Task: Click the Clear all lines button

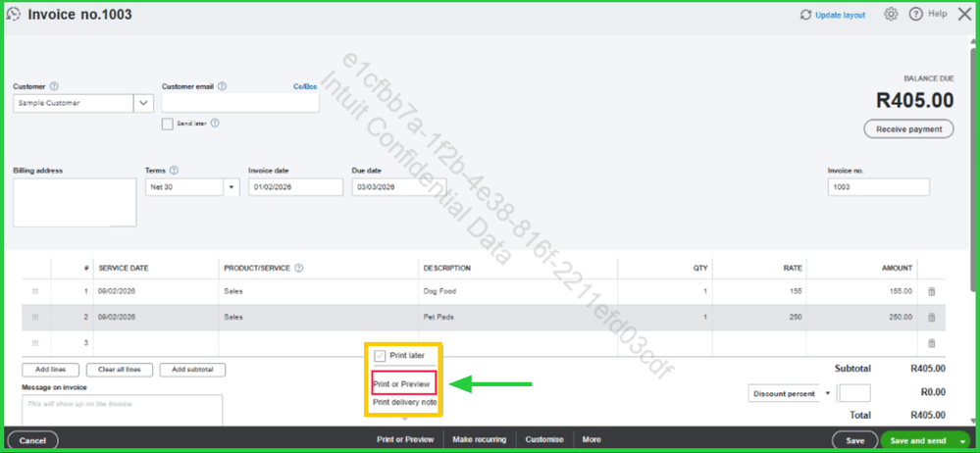Action: (x=120, y=370)
